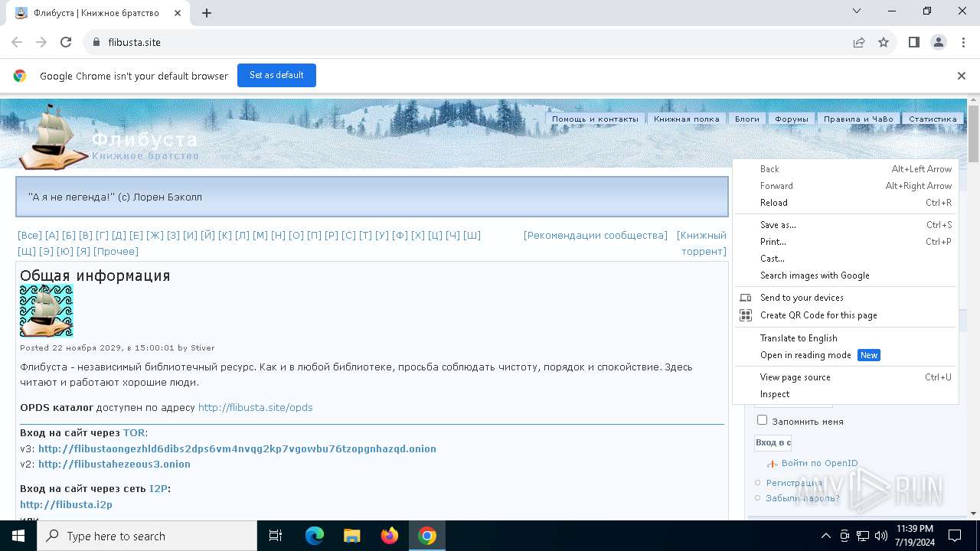The image size is (980, 551).
Task: Choose View page source
Action: [x=845, y=377]
